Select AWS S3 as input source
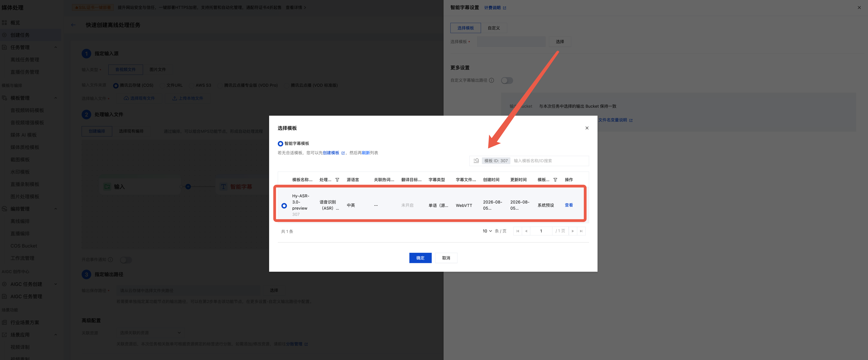The height and width of the screenshot is (360, 868). (191, 86)
